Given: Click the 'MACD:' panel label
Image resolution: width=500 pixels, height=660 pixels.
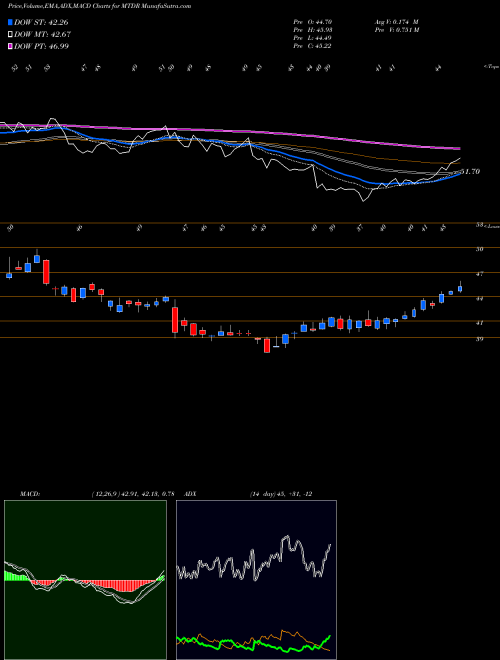Looking at the screenshot, I should pyautogui.click(x=29, y=494).
